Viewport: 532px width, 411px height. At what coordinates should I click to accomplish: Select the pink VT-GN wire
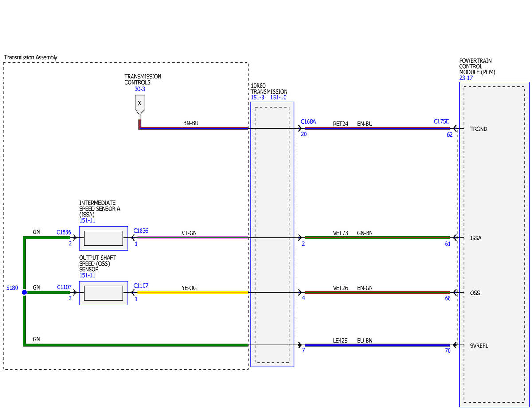pyautogui.click(x=192, y=238)
